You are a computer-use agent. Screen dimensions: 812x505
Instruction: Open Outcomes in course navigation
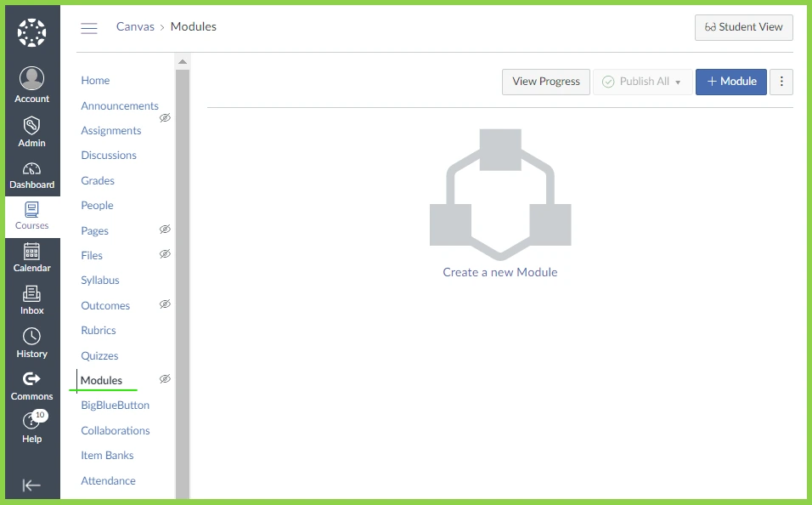coord(105,305)
